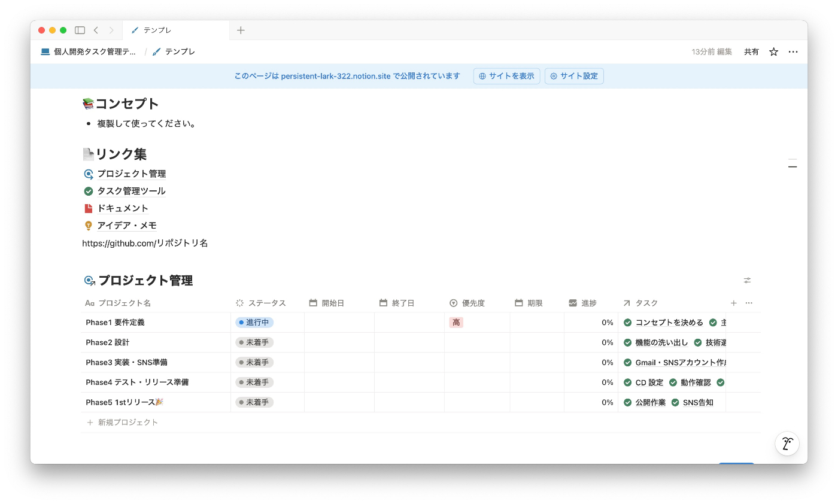Viewport: 838px width, 504px height.
Task: Open the Phase5 1stリリース row
Action: coord(125,402)
